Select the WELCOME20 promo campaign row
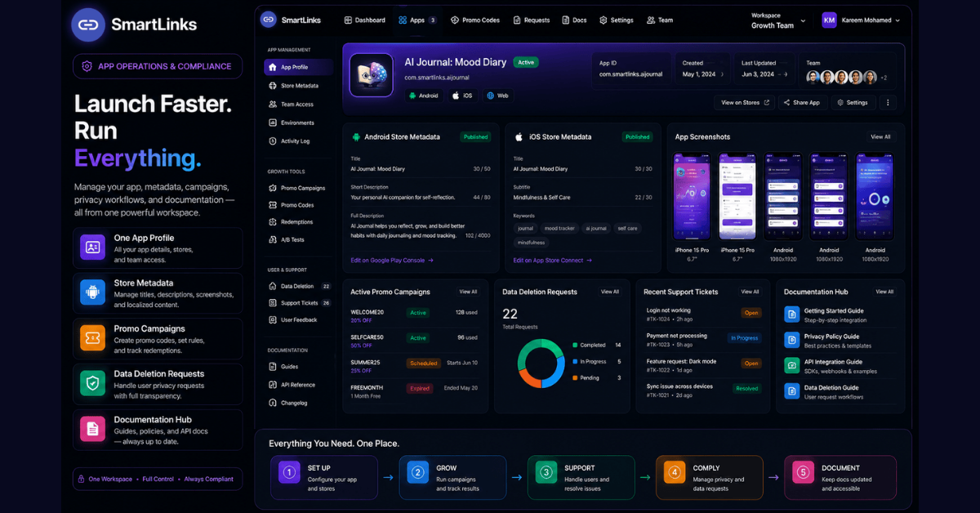980x513 pixels. coord(415,316)
